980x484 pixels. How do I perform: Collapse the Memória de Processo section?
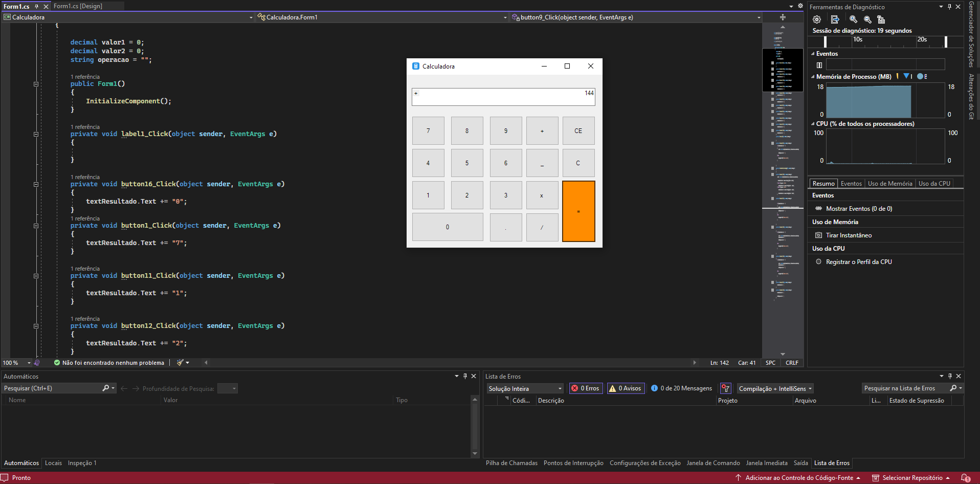point(813,76)
